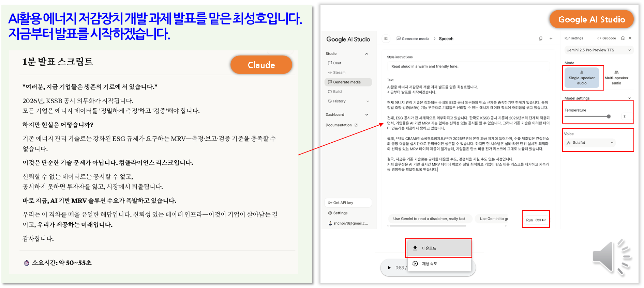Click the Speech breadcrumb title

pos(446,39)
